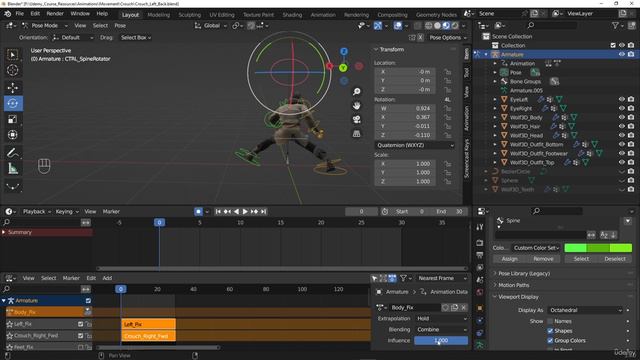Jump to the previous keyframe
Screen dimensions: 640x360
[227, 211]
